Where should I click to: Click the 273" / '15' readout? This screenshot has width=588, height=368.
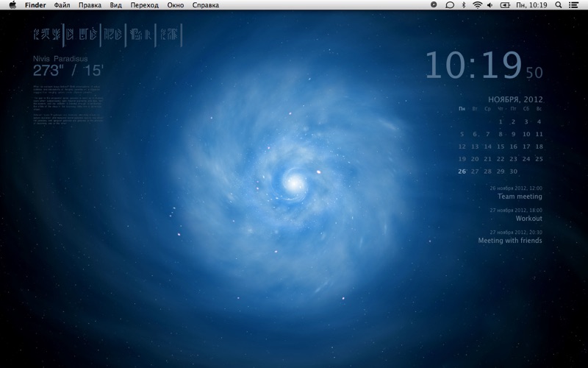tap(68, 71)
